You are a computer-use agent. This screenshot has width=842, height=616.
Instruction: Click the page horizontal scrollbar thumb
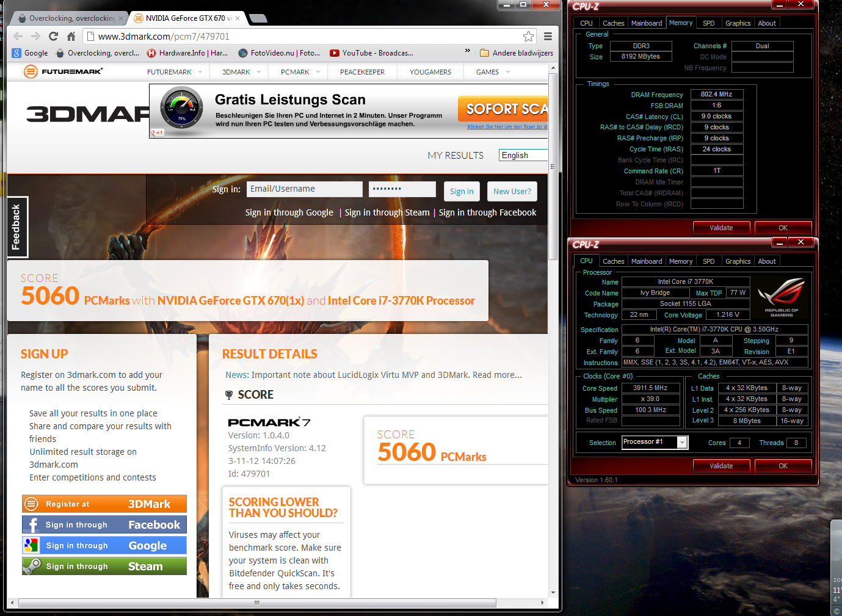point(257,603)
